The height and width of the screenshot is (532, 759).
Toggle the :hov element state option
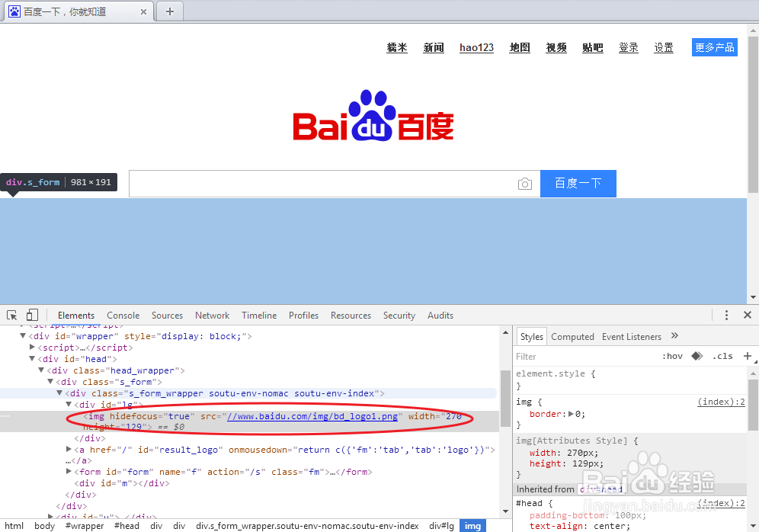(x=672, y=356)
